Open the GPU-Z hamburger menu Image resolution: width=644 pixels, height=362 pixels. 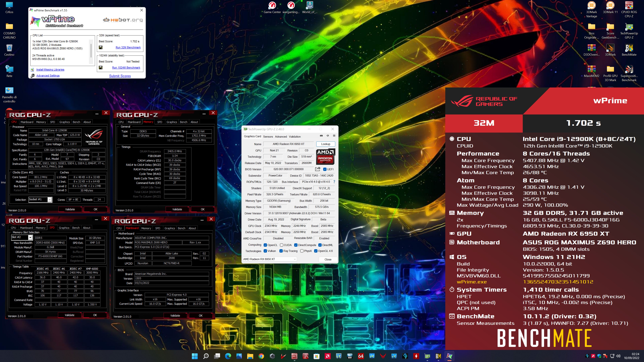(334, 136)
